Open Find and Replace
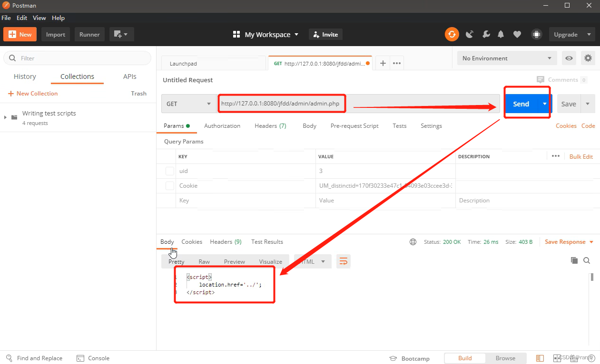The height and width of the screenshot is (364, 600). click(34, 358)
